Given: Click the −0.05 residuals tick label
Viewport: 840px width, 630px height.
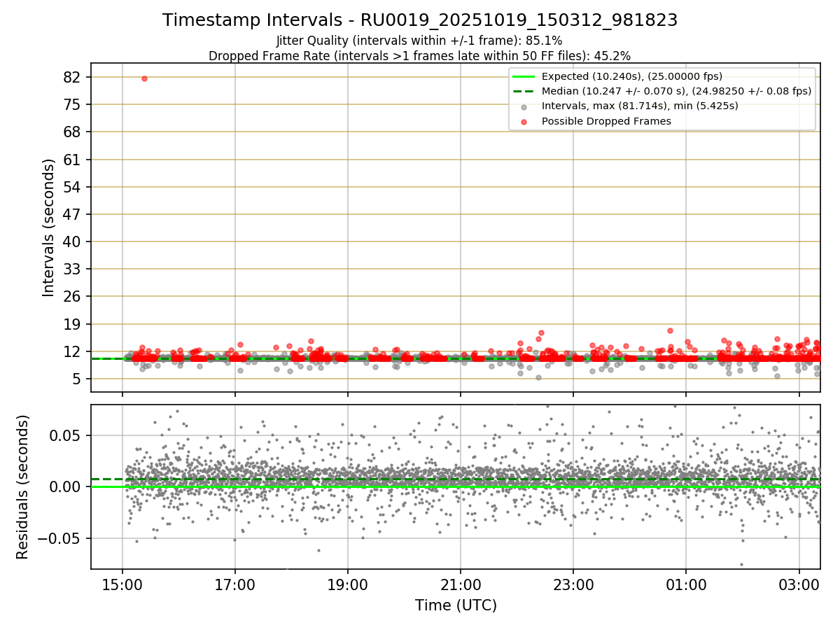Looking at the screenshot, I should coord(60,538).
